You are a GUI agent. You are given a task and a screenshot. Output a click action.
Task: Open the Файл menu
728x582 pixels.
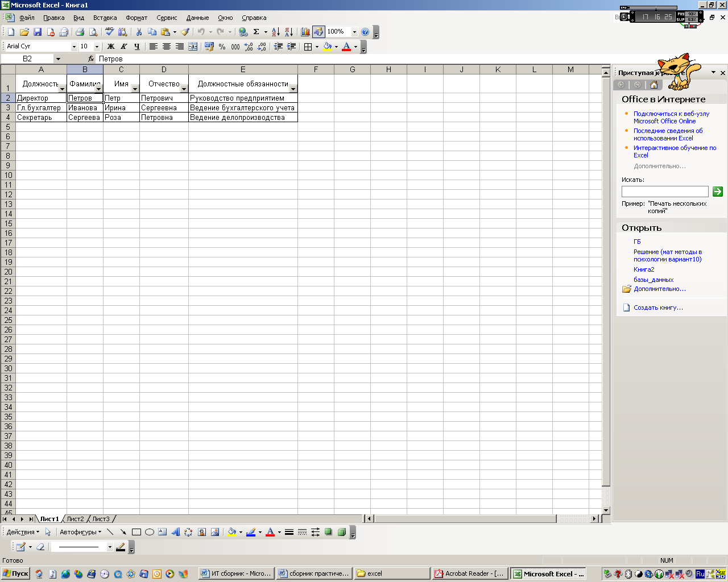coord(27,18)
